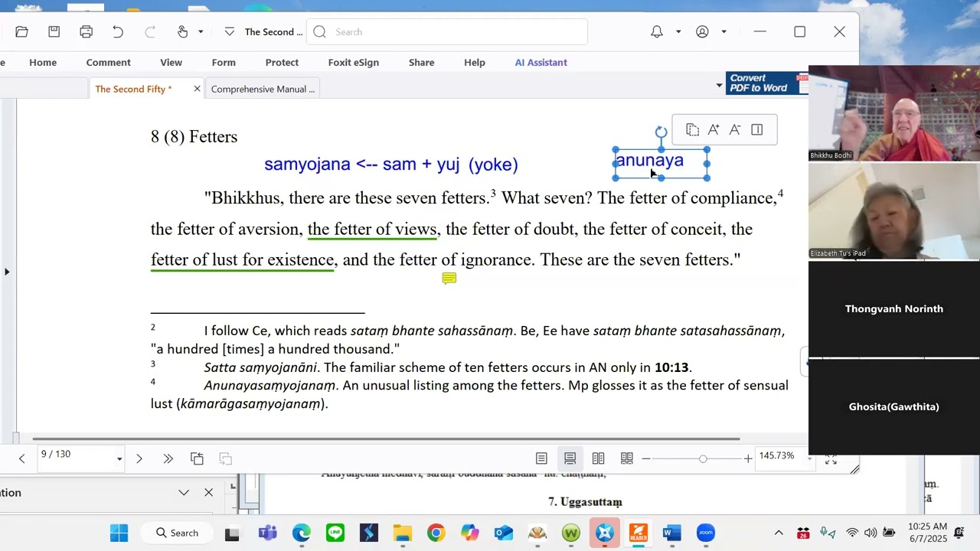Decrease font size in floating text toolbar

click(x=735, y=129)
